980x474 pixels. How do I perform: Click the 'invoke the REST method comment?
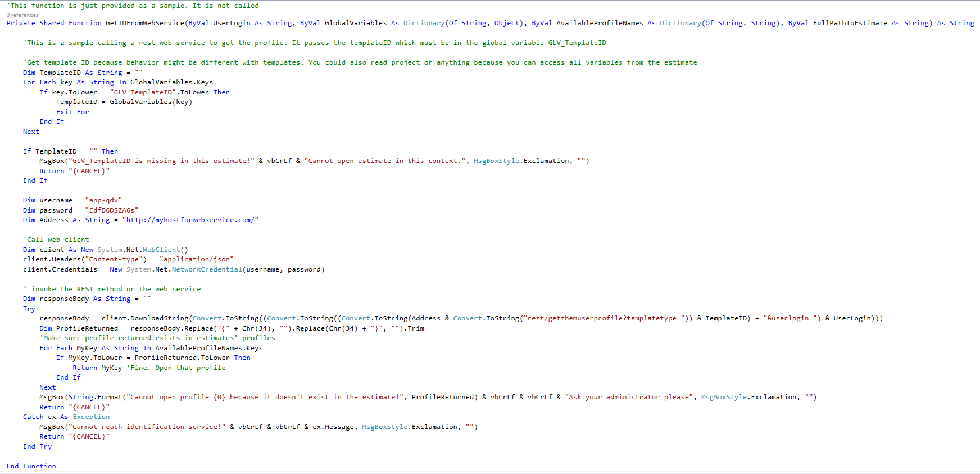(112, 289)
